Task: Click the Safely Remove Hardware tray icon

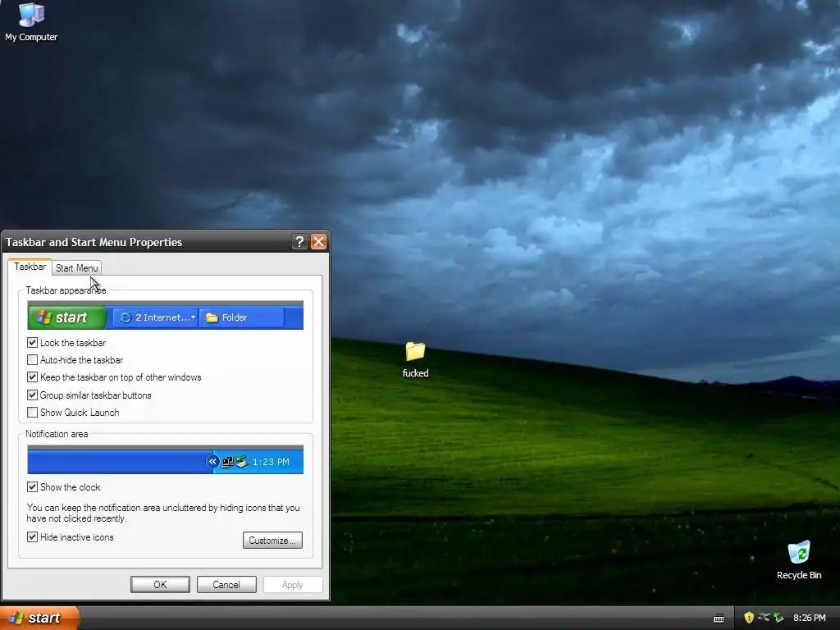Action: coord(779,618)
